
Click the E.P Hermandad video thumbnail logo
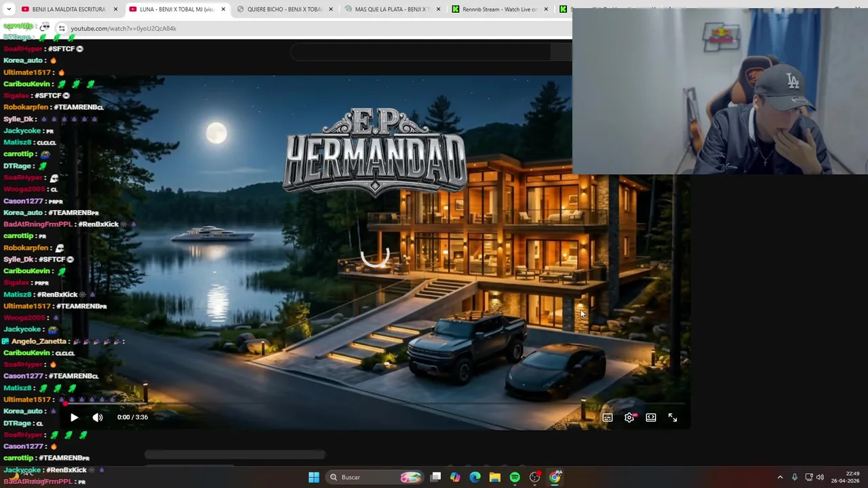pyautogui.click(x=376, y=151)
